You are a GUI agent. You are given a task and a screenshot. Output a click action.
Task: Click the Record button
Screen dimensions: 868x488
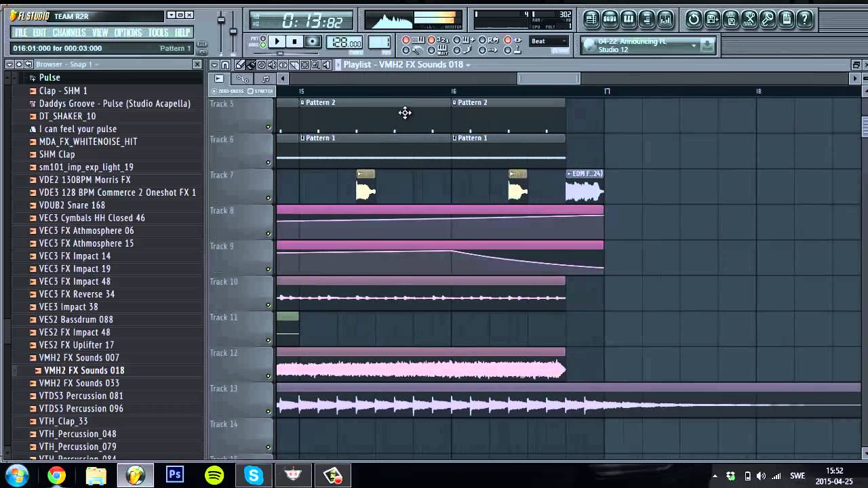pos(312,42)
